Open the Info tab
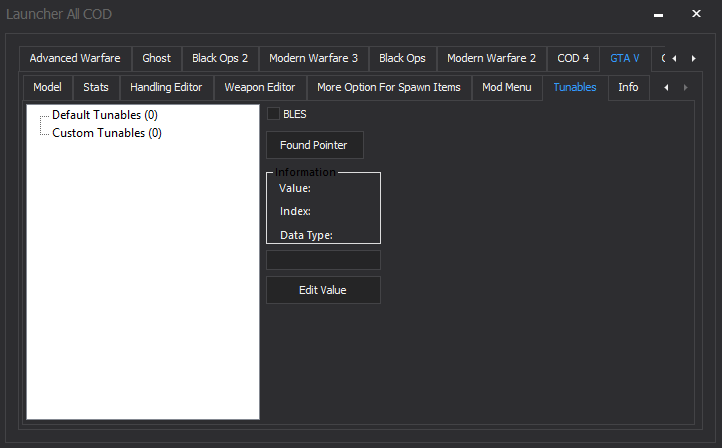This screenshot has height=448, width=722. click(x=629, y=87)
